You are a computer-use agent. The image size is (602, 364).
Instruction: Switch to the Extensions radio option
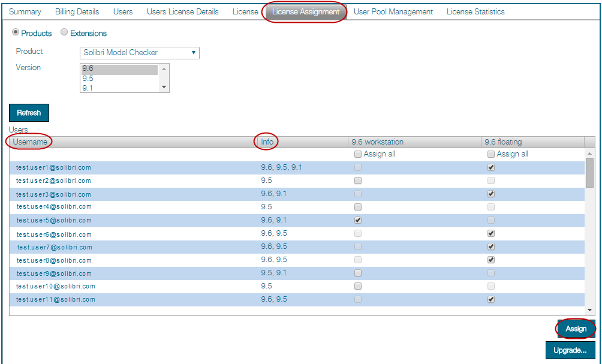point(64,33)
